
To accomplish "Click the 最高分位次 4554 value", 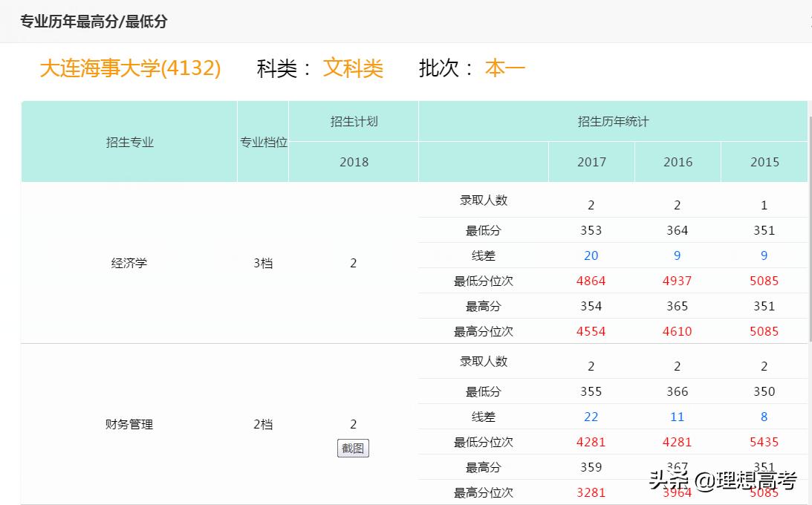I will (591, 331).
